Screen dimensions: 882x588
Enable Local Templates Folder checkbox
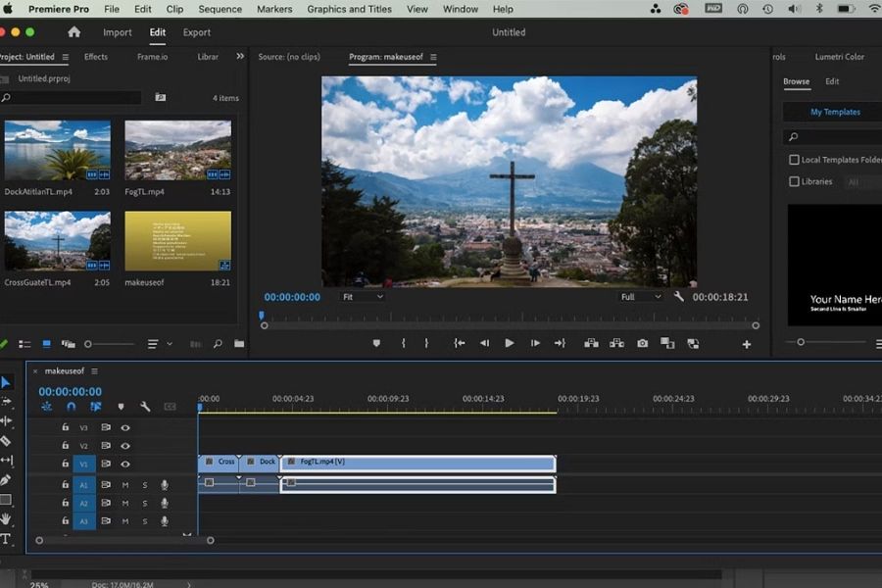pos(794,160)
